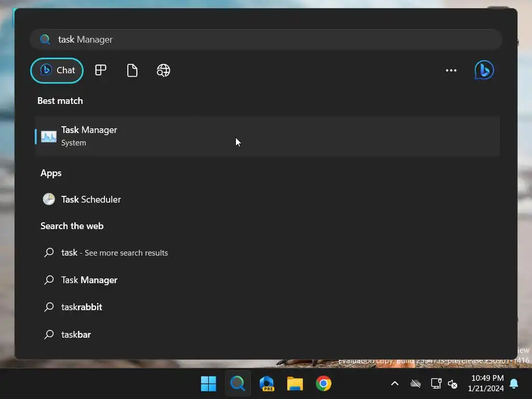Viewport: 532px width, 399px height.
Task: Click the Task Manager app graph icon
Action: coord(48,137)
